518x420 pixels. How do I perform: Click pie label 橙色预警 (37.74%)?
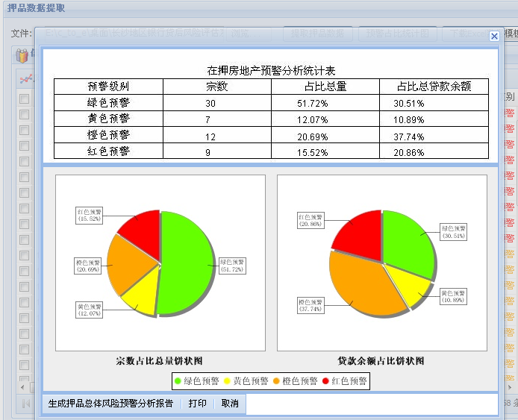(x=311, y=305)
